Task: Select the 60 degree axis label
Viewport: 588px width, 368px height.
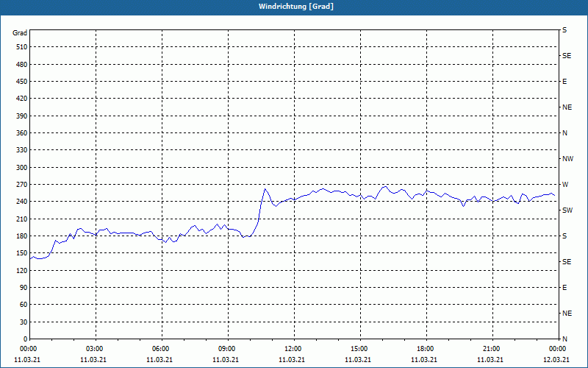Action: (x=24, y=305)
